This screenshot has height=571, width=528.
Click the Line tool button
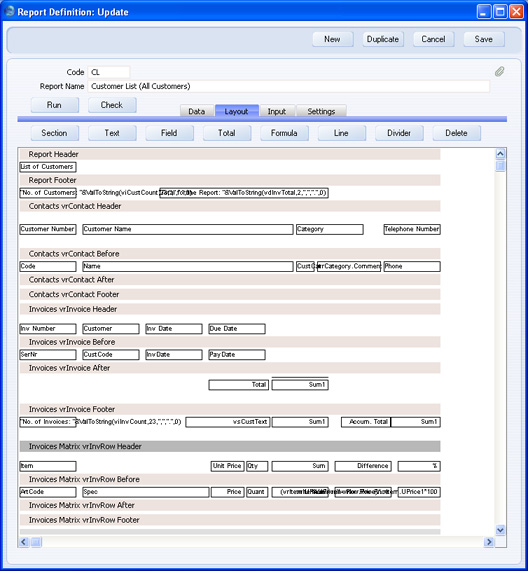coord(342,133)
